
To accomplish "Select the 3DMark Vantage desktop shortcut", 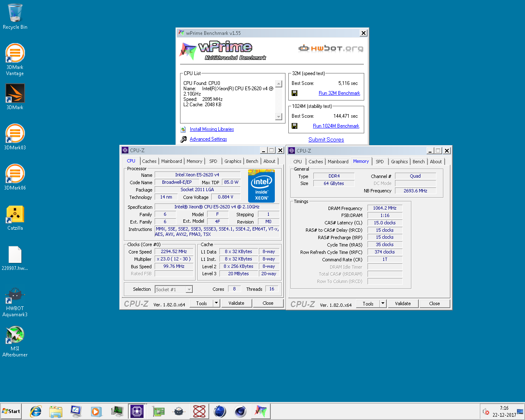I will [x=15, y=60].
